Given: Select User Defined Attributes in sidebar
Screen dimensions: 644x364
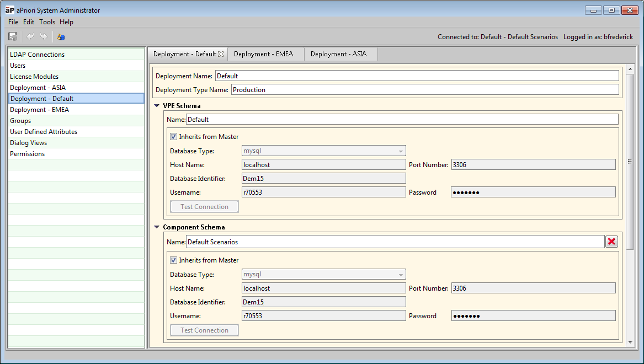Looking at the screenshot, I should tap(76, 132).
